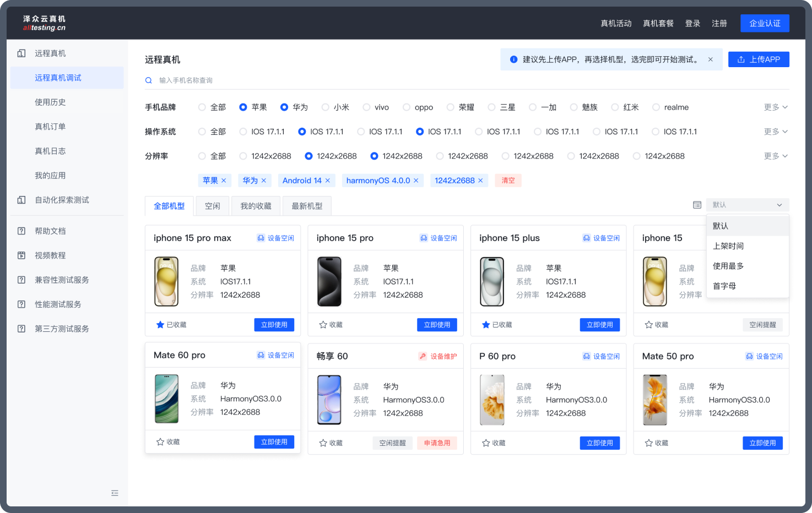
Task: Favorite the iphone 15 pro star icon
Action: tap(323, 325)
